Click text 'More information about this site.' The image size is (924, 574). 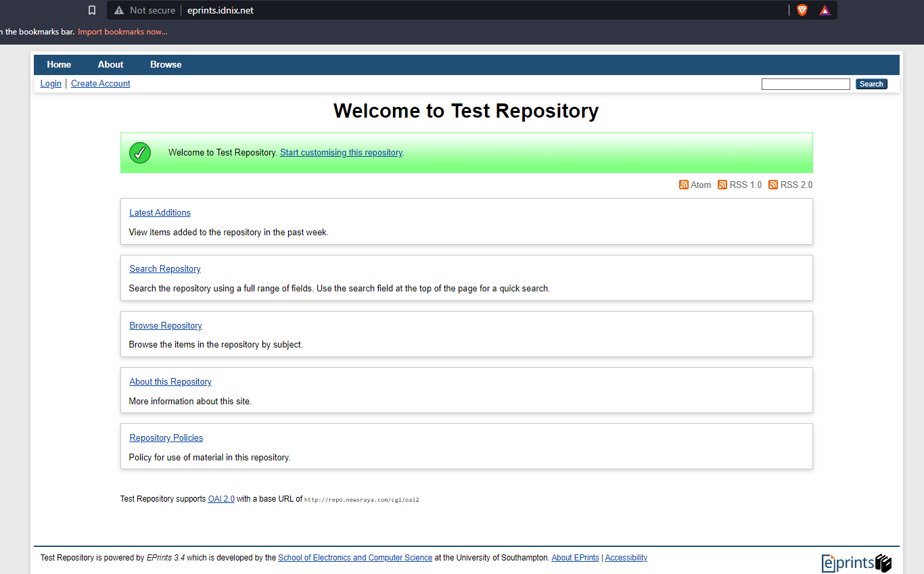click(x=190, y=402)
